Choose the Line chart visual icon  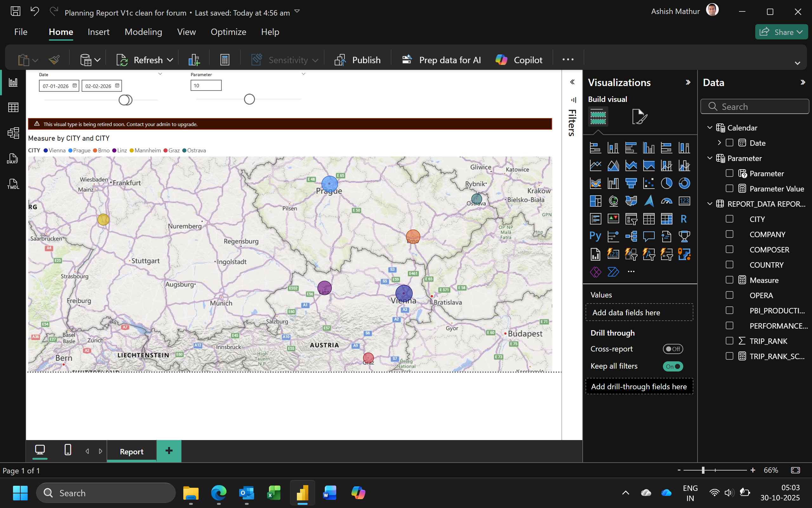595,165
